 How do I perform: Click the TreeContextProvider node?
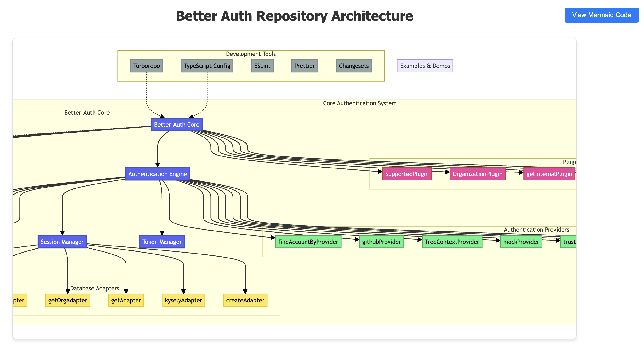452,242
